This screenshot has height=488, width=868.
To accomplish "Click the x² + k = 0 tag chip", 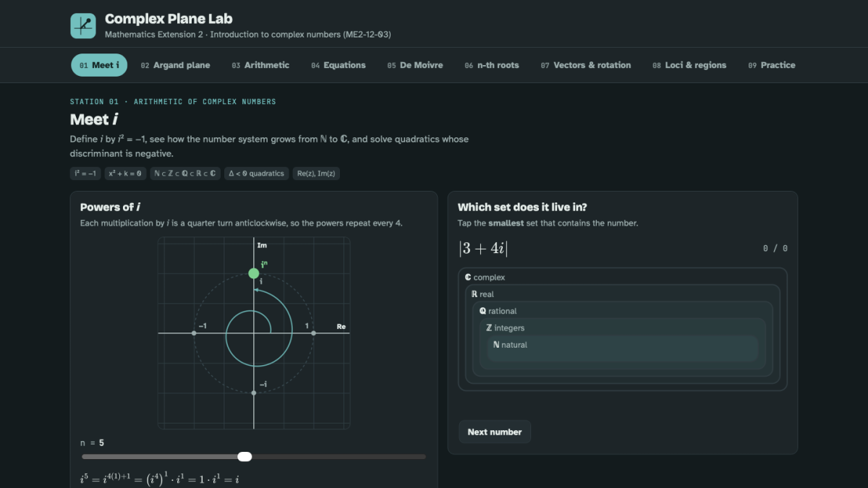I will [x=124, y=174].
